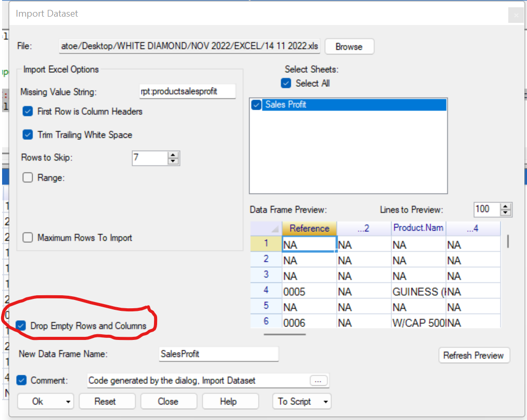Open the To Script dropdown arrow

pos(327,401)
